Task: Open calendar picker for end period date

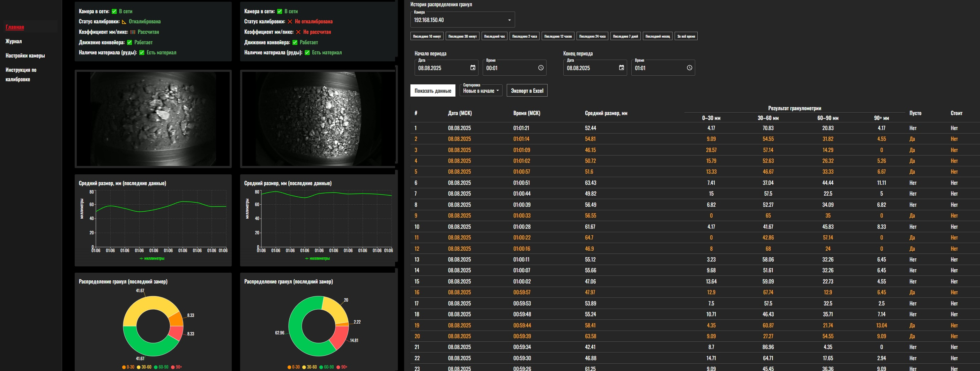Action: click(x=621, y=68)
